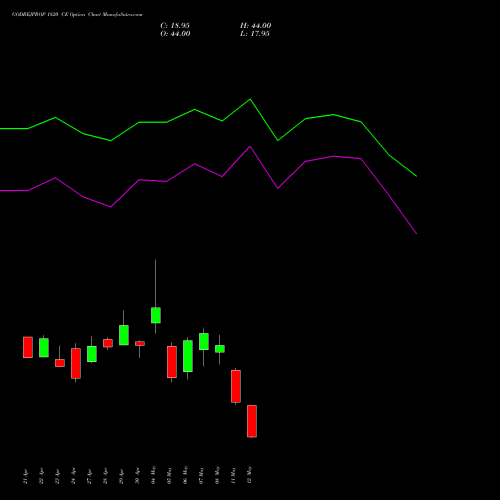Screen dimensions: 500x500
Task: Click the green candlestick with long wick, 04 May
Action: 156,315
